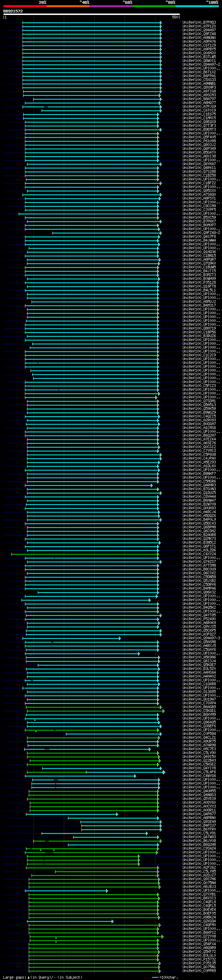Select hit label UniRef100_B3TLW5
This screenshot has width=222, height=980.
pyautogui.click(x=199, y=57)
